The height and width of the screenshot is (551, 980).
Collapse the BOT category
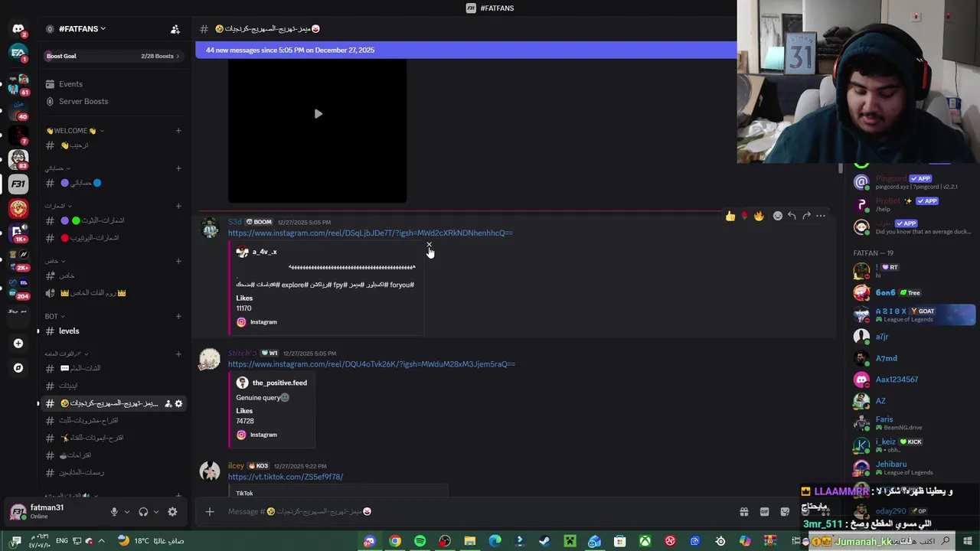[x=54, y=316]
